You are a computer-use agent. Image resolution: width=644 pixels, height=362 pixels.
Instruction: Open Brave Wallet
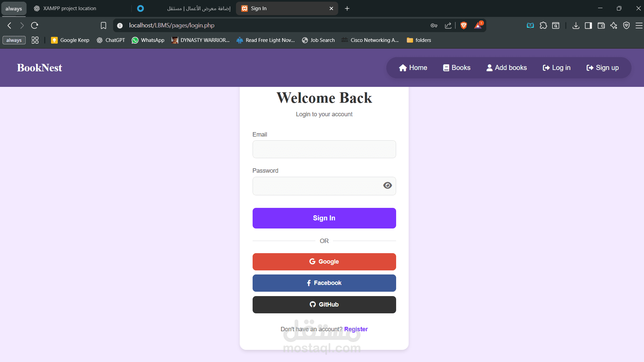601,25
